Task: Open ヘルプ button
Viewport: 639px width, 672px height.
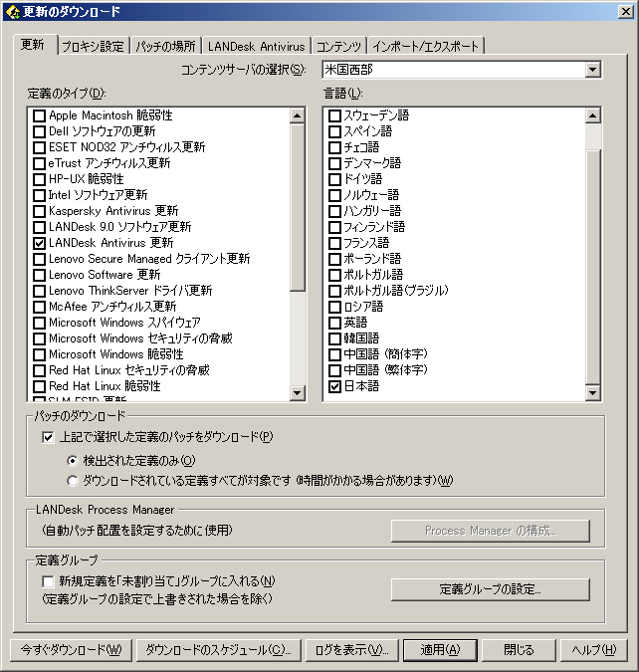Action: click(593, 650)
